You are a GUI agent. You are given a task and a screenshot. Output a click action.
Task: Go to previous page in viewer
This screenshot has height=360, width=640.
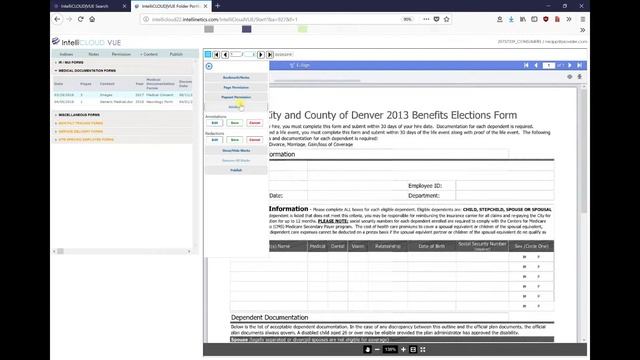click(536, 65)
